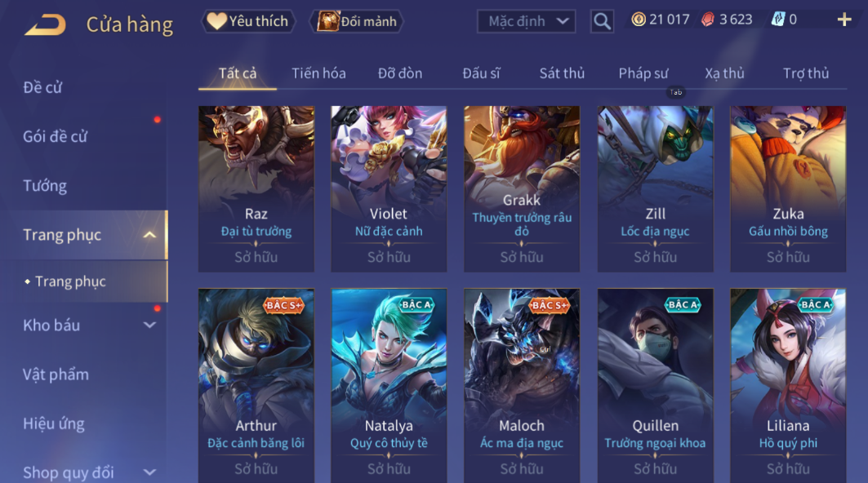Screen dimensions: 868x483
Task: Click the plus icon to add currency
Action: [x=844, y=20]
